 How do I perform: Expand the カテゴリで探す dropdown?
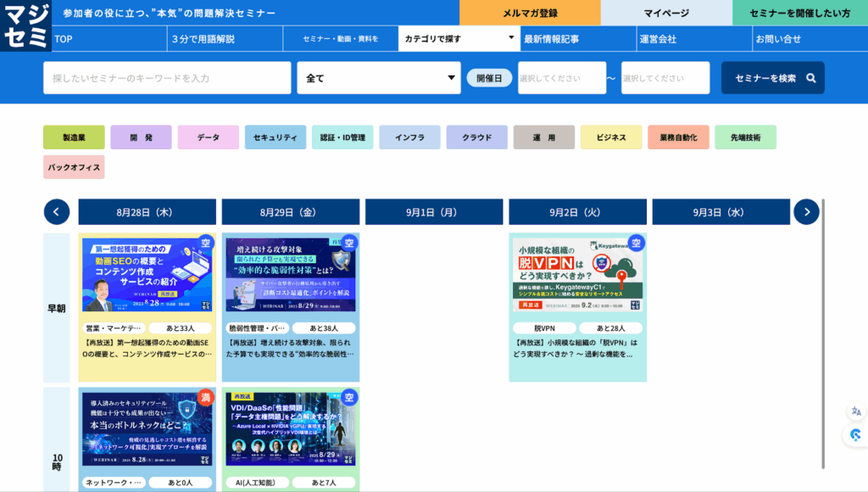point(459,38)
